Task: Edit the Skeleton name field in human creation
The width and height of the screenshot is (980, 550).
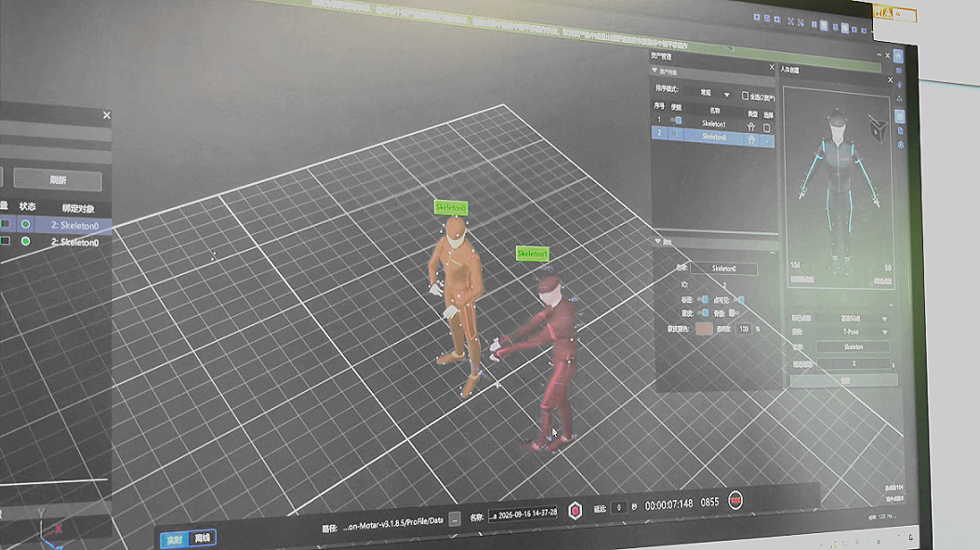Action: (854, 347)
